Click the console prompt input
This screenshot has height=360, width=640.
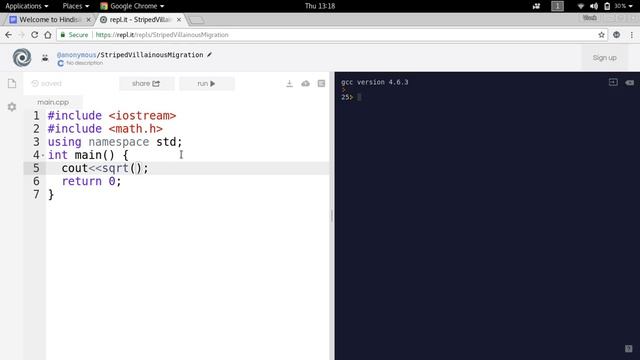coord(359,97)
